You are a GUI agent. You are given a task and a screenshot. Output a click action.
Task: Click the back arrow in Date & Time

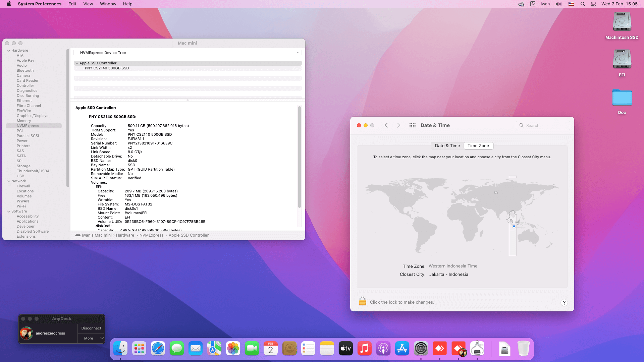386,125
